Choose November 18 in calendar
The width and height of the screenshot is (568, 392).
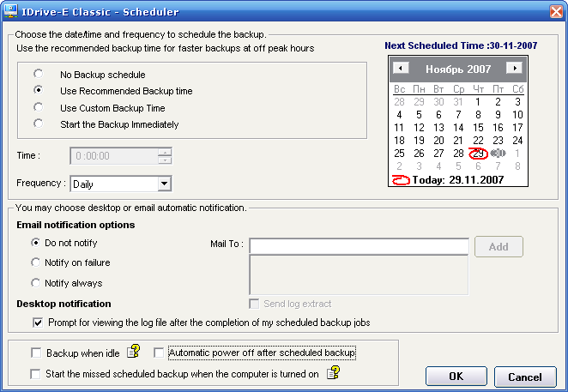[399, 140]
